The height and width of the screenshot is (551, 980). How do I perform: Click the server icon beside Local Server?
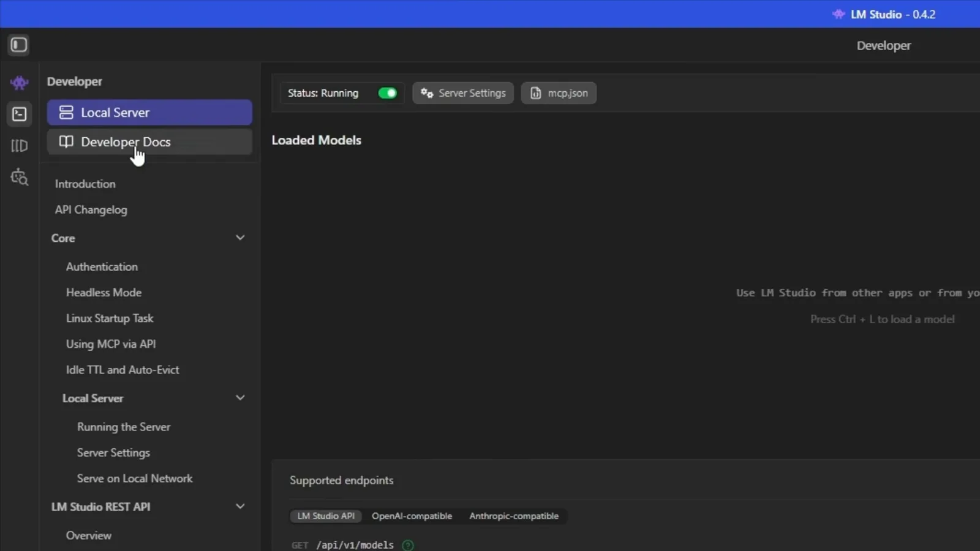tap(66, 113)
